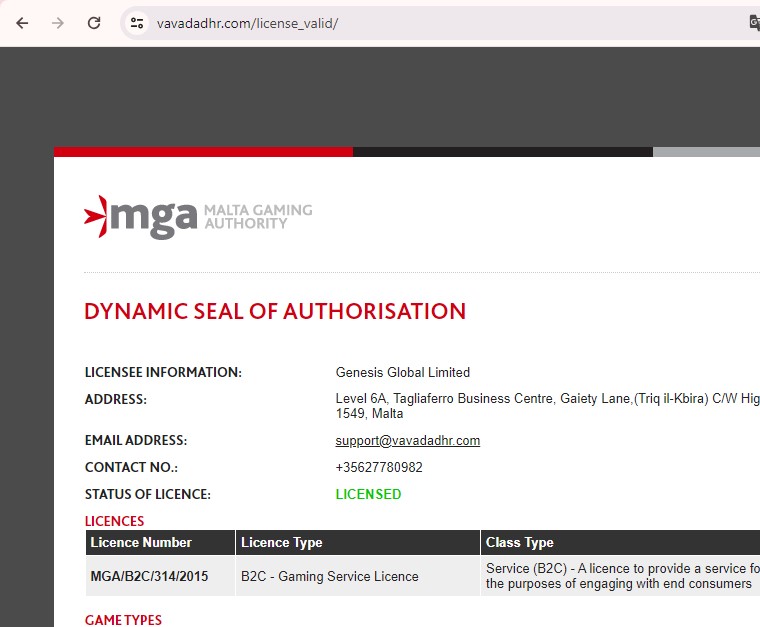Open the support@vavadadhr.com email link
The height and width of the screenshot is (627, 760).
(408, 440)
